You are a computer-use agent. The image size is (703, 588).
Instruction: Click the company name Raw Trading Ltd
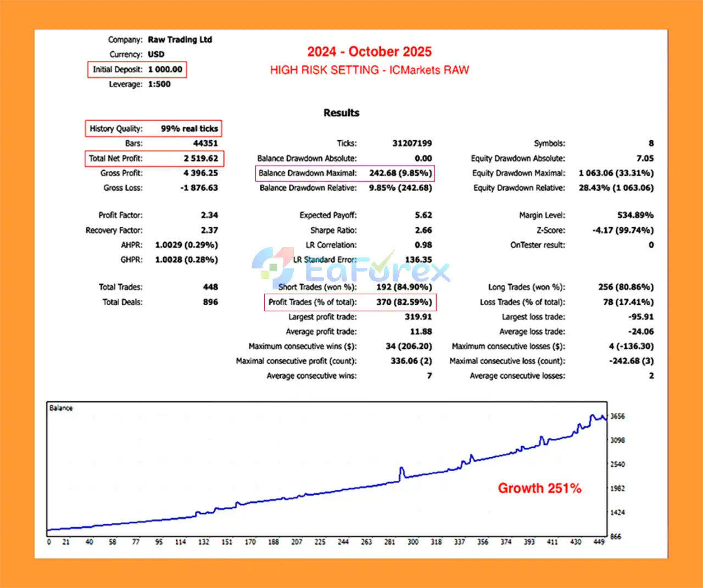click(x=180, y=40)
